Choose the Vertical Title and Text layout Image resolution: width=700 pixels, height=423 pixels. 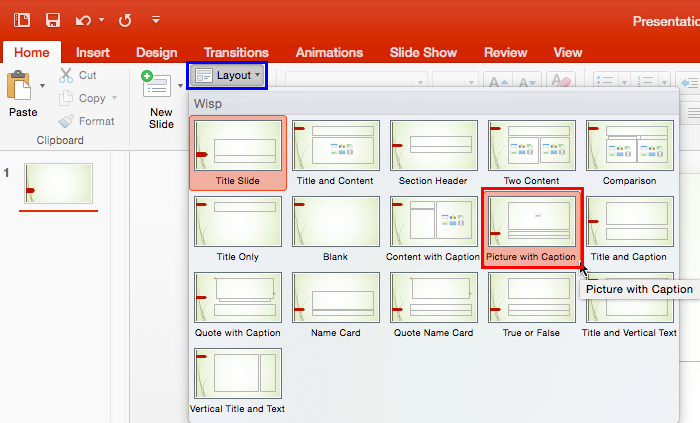point(238,381)
